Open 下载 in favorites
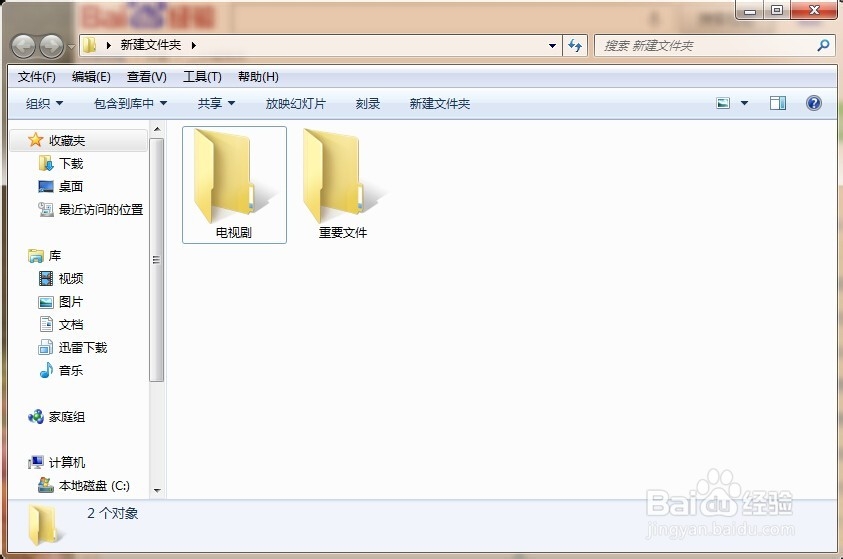The image size is (843, 559). [70, 163]
